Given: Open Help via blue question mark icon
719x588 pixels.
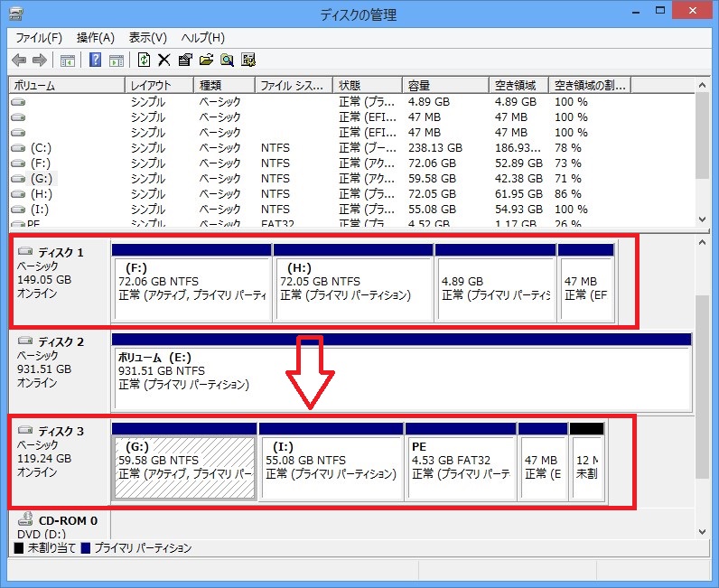Looking at the screenshot, I should coord(95,60).
